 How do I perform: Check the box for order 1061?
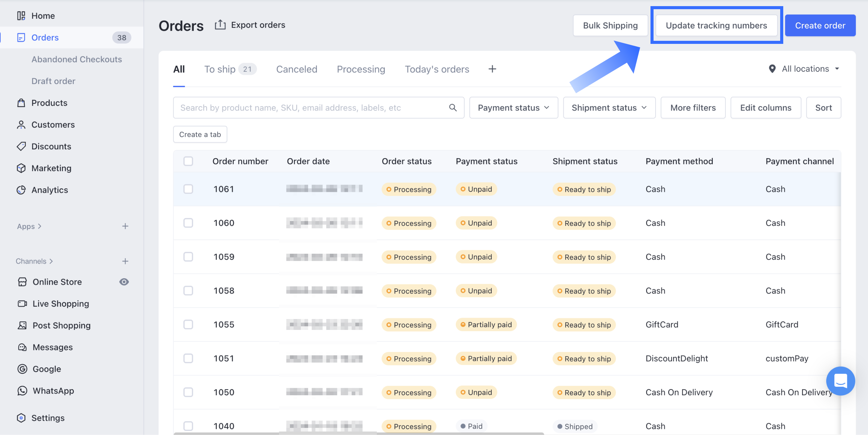pos(188,189)
